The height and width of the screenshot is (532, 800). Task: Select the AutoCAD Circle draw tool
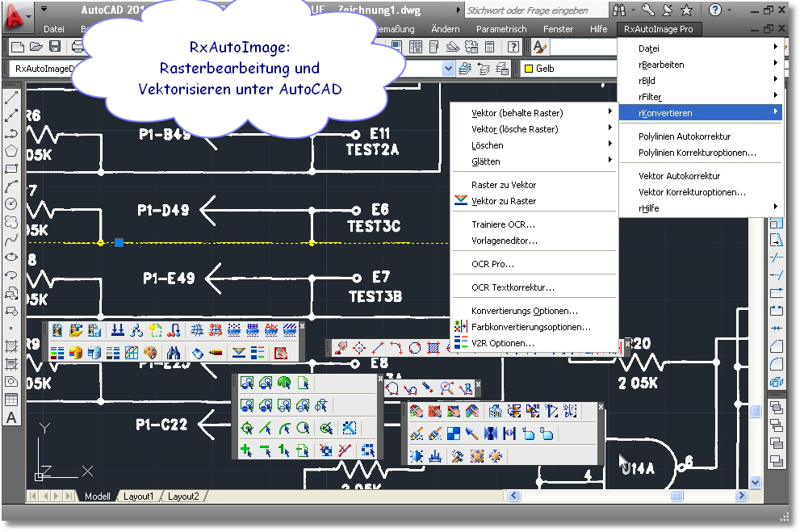tap(11, 203)
